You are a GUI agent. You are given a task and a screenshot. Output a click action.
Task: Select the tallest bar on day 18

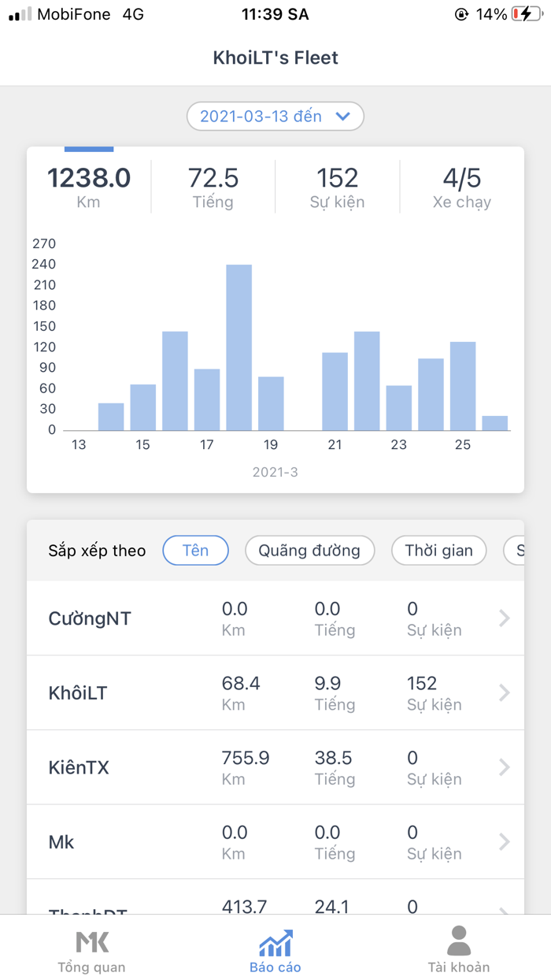[239, 347]
